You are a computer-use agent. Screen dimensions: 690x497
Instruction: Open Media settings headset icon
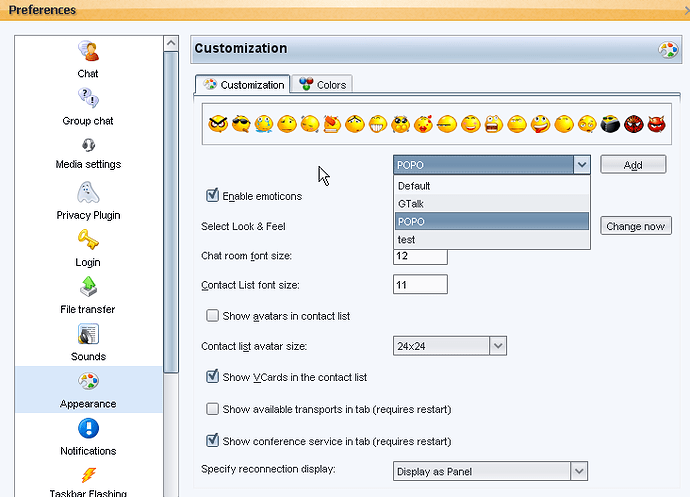(x=88, y=145)
